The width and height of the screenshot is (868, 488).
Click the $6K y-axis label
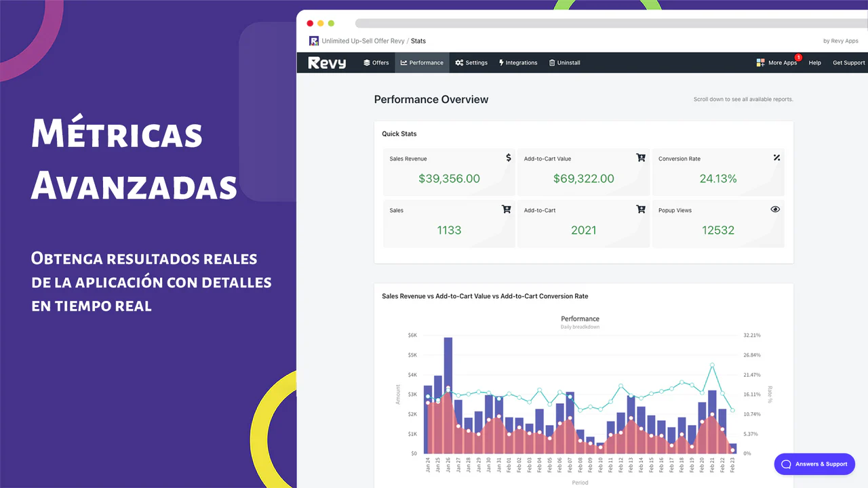click(412, 335)
